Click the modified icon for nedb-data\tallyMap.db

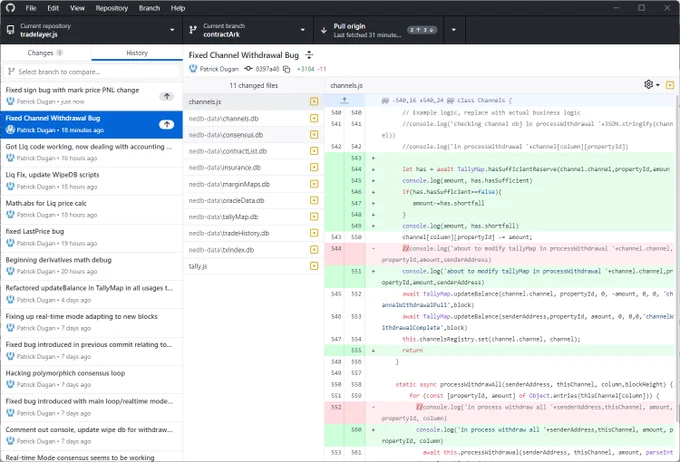click(314, 216)
